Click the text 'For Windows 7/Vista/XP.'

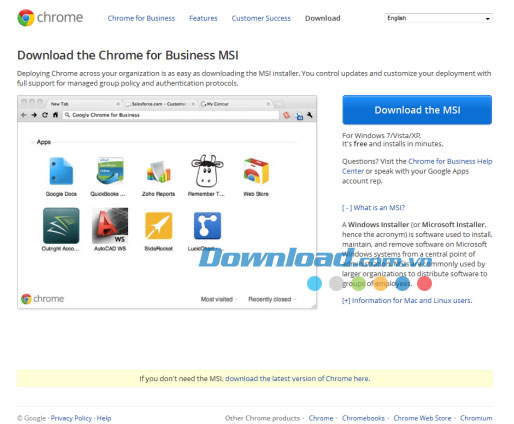coord(381,135)
